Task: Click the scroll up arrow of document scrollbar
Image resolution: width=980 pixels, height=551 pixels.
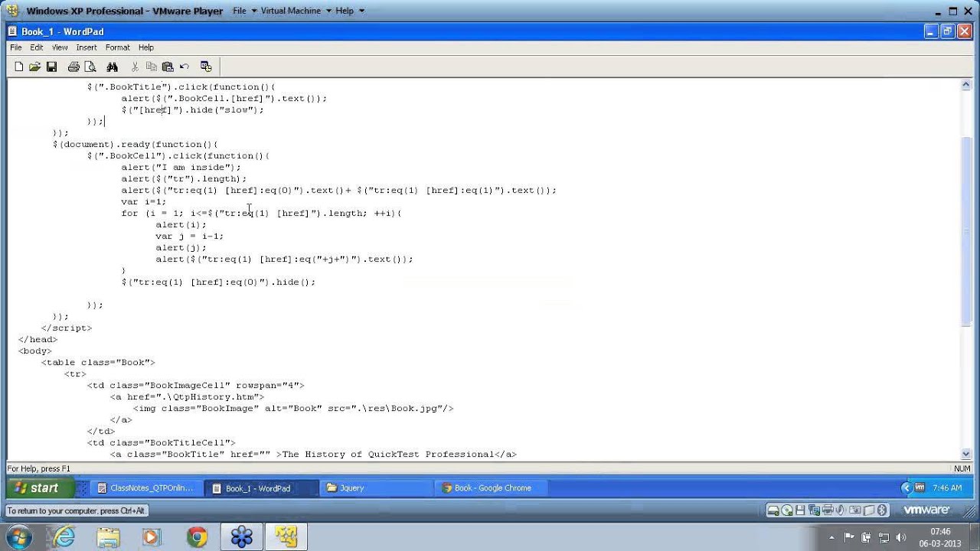Action: (966, 86)
